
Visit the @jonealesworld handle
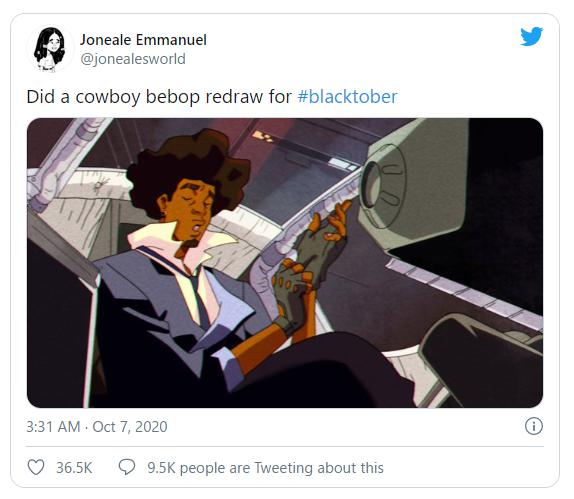tap(133, 59)
